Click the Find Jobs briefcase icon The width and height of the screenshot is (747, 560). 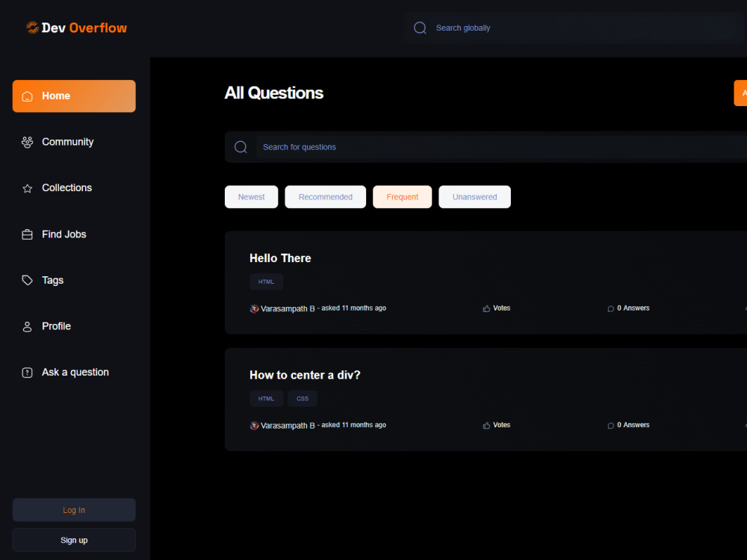click(27, 234)
